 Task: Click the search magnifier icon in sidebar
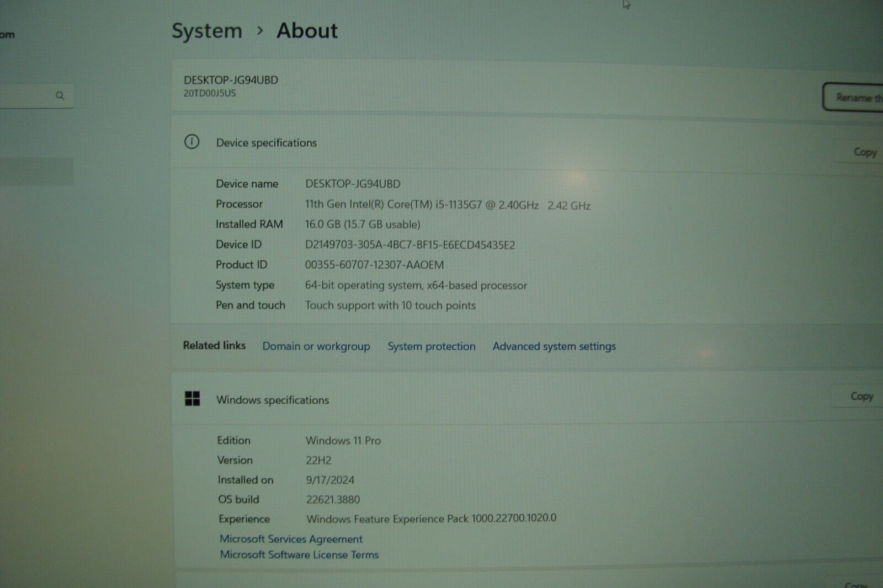[x=60, y=95]
